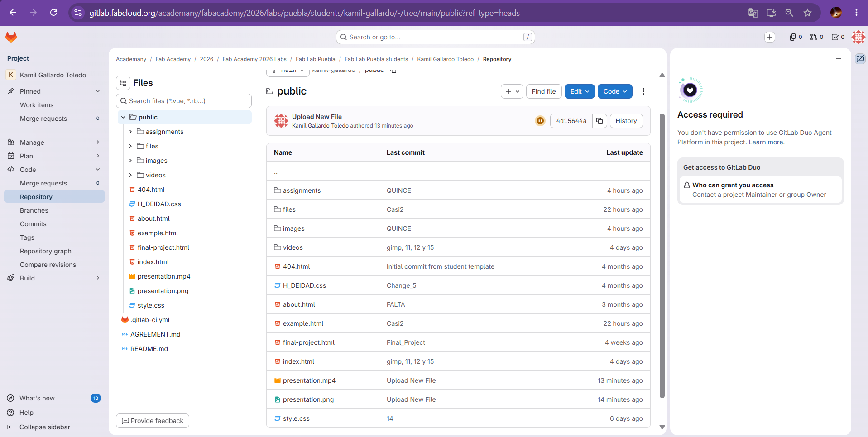Expand the images folder in the file tree
Screen dimensions: 868x437
[130, 161]
